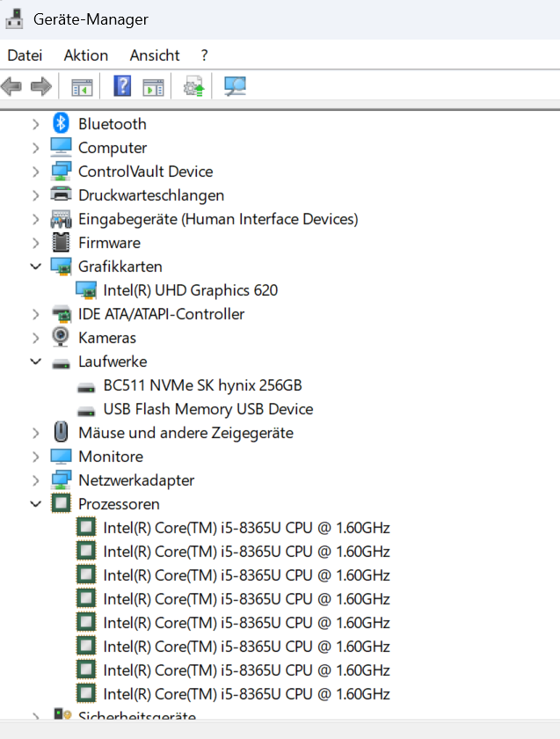Open the Datei menu
560x739 pixels.
coord(25,55)
